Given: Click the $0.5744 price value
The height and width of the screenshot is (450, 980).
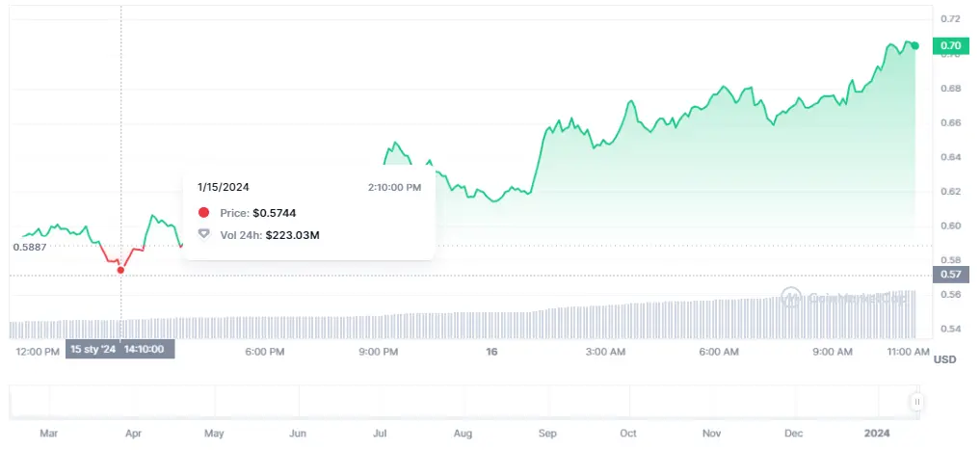Looking at the screenshot, I should 275,213.
